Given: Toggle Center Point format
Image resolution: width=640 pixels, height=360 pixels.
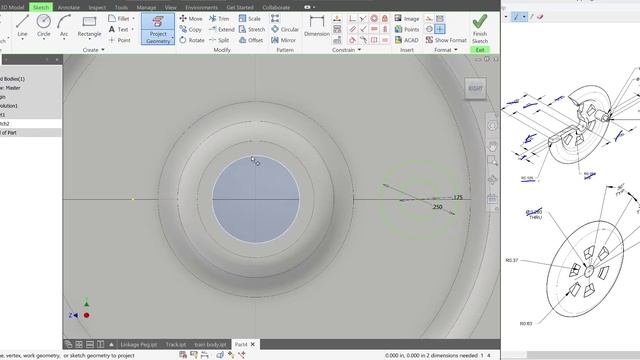Looking at the screenshot, I should [x=440, y=29].
